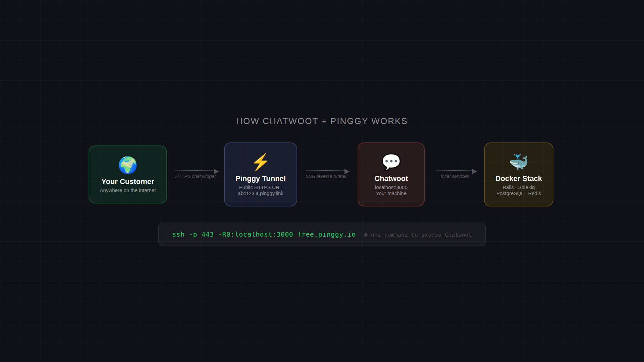Click the 'localhost:3000' text in Chatwoot card
This screenshot has height=362, width=644.
(391, 187)
